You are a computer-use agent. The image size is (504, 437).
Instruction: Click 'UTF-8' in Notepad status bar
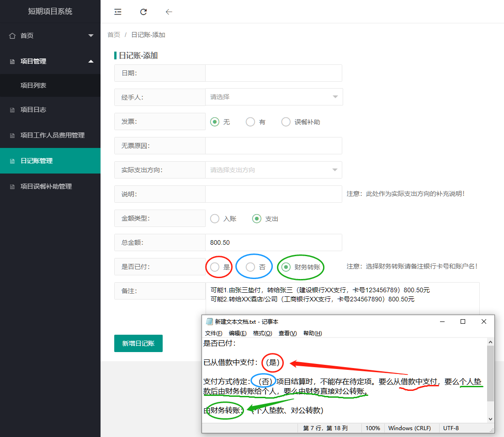pyautogui.click(x=451, y=428)
